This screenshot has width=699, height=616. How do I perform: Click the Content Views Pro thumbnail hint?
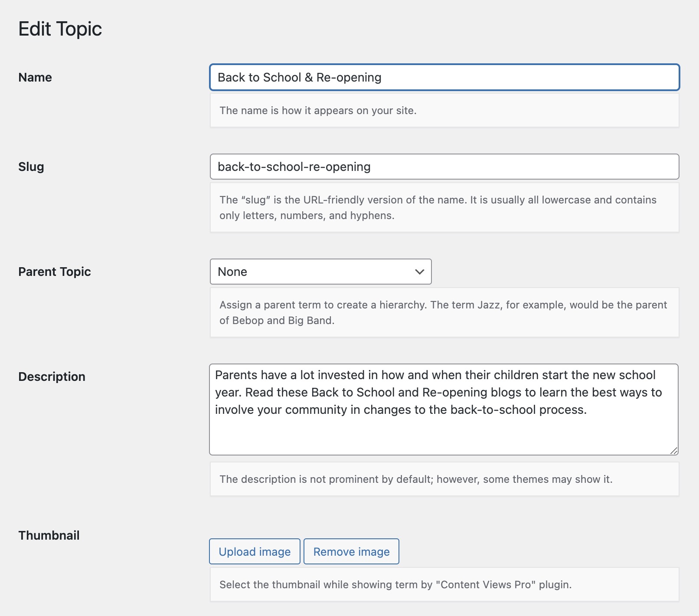click(395, 585)
